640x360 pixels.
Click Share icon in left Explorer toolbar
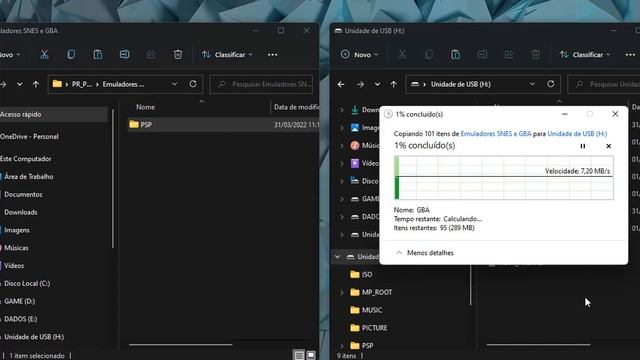(151, 55)
